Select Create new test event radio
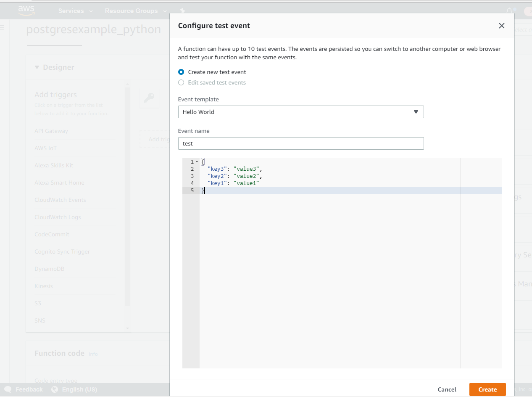532x397 pixels. (x=181, y=72)
